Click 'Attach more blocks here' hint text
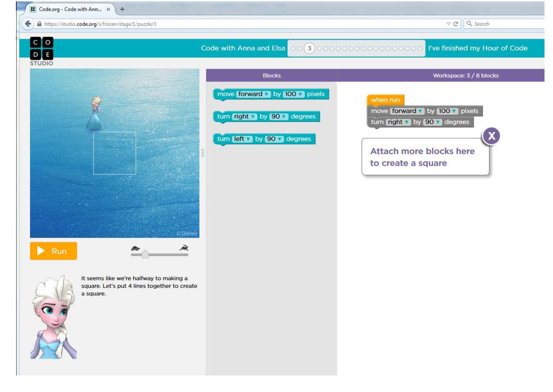 pos(422,157)
